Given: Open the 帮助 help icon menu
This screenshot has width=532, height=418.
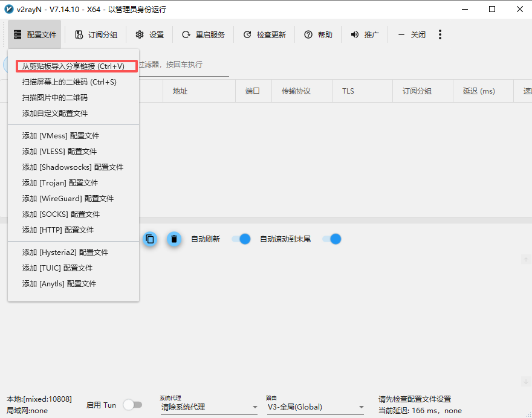Looking at the screenshot, I should (x=308, y=35).
